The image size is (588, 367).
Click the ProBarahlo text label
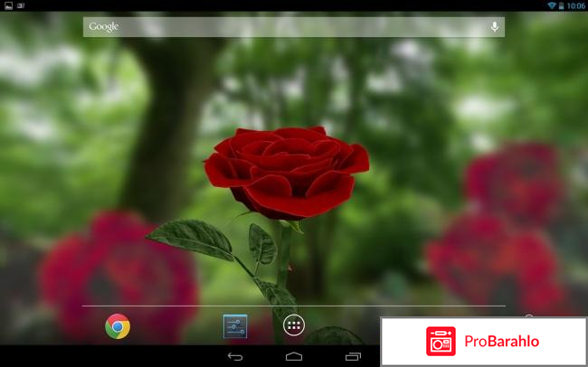[500, 342]
